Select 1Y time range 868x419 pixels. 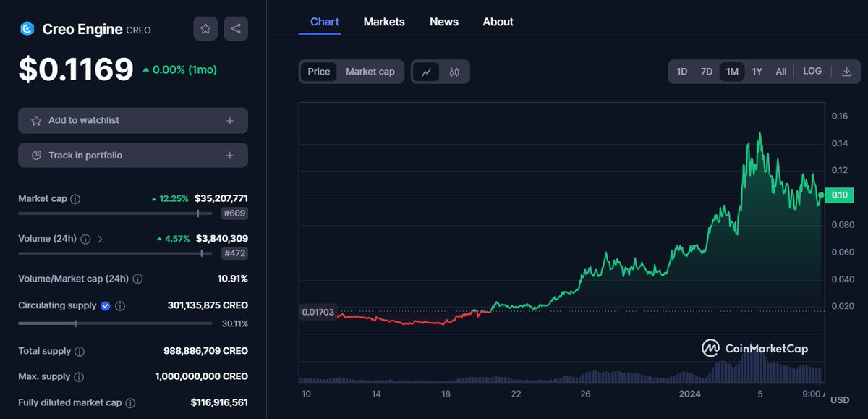click(x=757, y=72)
